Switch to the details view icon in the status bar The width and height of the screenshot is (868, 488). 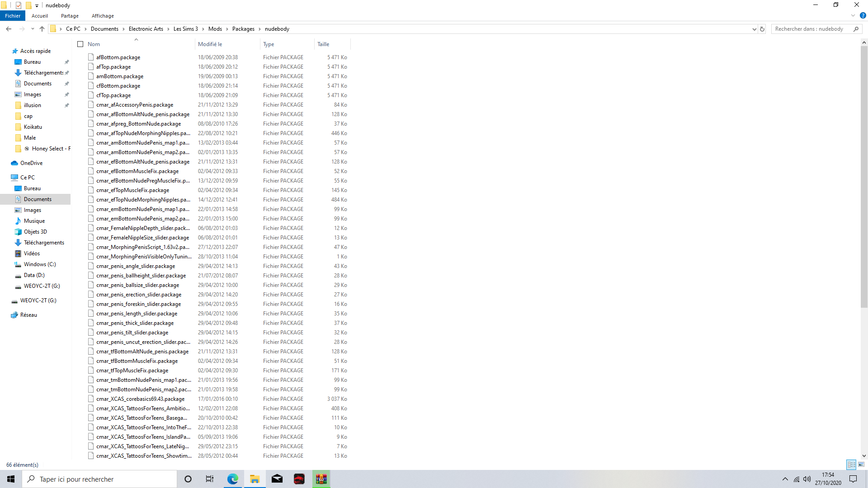coord(852,465)
